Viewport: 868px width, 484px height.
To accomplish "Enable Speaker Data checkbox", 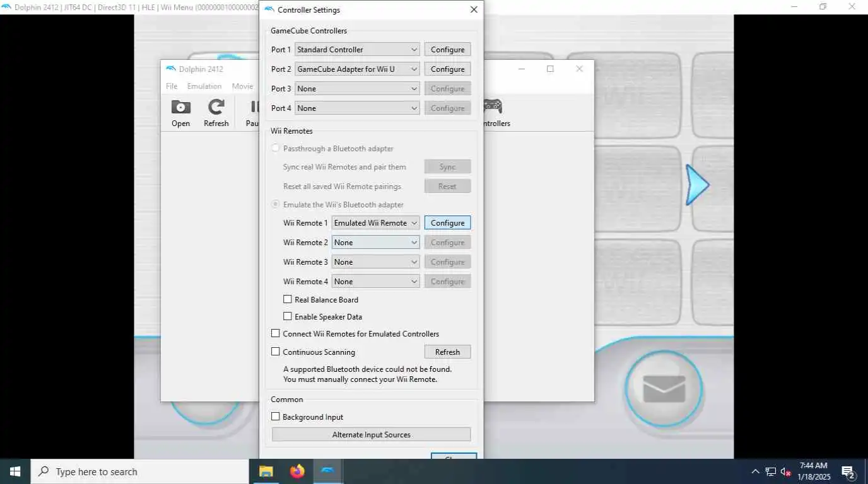I will coord(288,316).
